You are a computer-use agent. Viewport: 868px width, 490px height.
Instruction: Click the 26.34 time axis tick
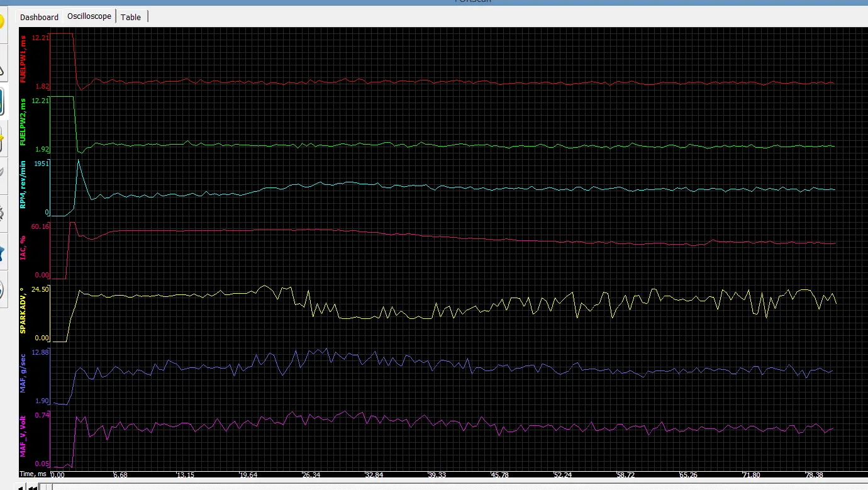coord(311,475)
